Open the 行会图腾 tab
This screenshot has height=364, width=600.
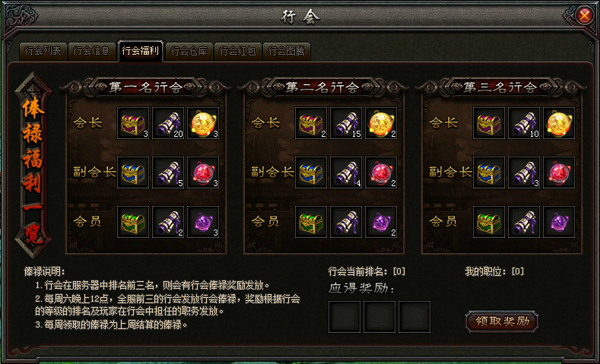[286, 51]
